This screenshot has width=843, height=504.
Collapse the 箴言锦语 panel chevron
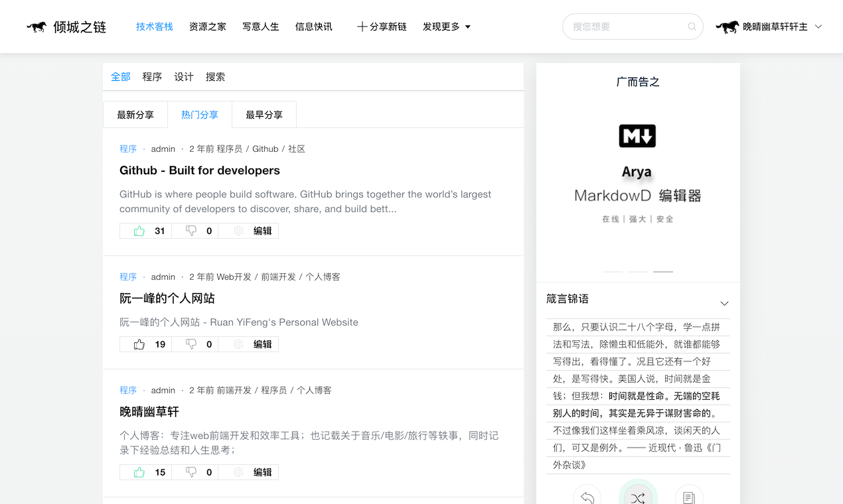pos(724,303)
